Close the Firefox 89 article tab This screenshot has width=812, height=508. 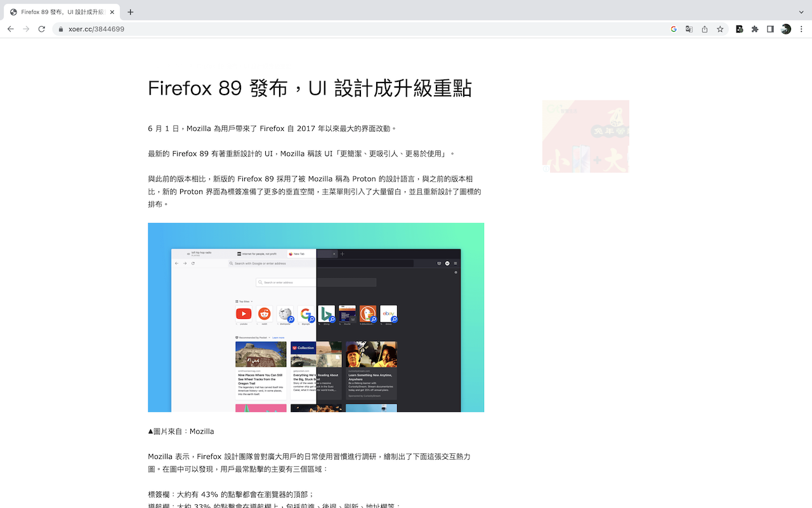click(112, 11)
